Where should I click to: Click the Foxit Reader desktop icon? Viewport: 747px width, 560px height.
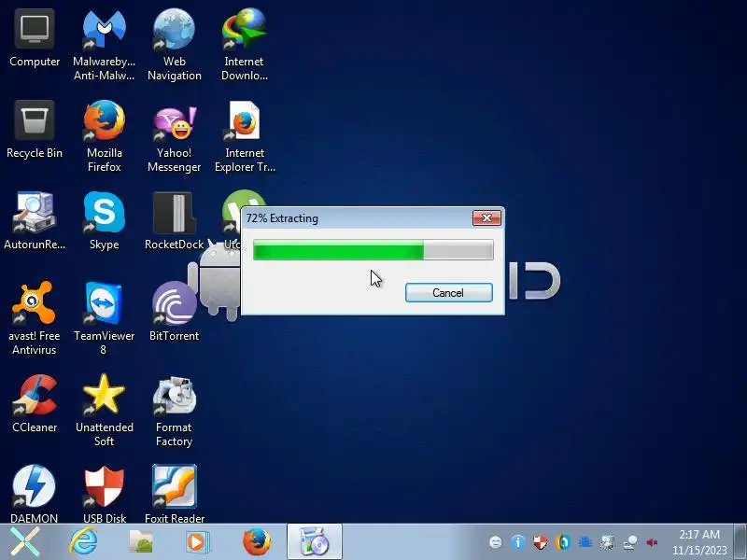click(175, 494)
